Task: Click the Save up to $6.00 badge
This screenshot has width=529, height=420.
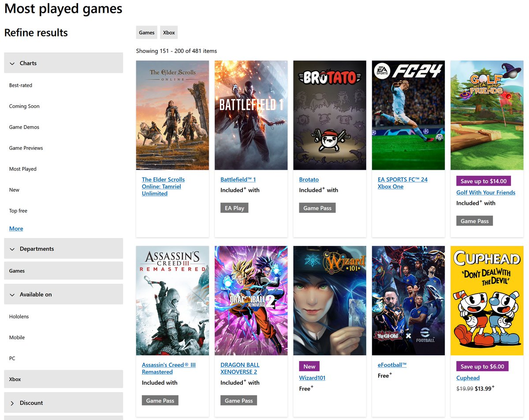Action: click(482, 366)
